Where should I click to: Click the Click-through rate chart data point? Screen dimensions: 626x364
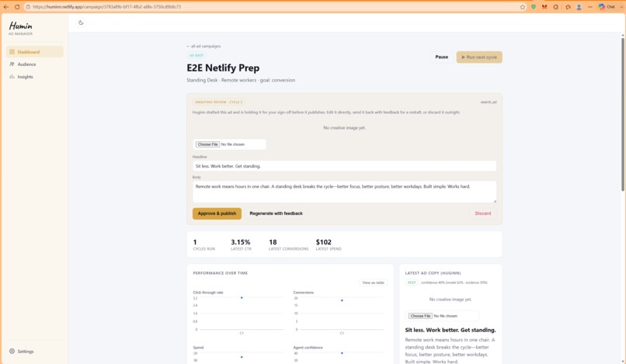[242, 298]
